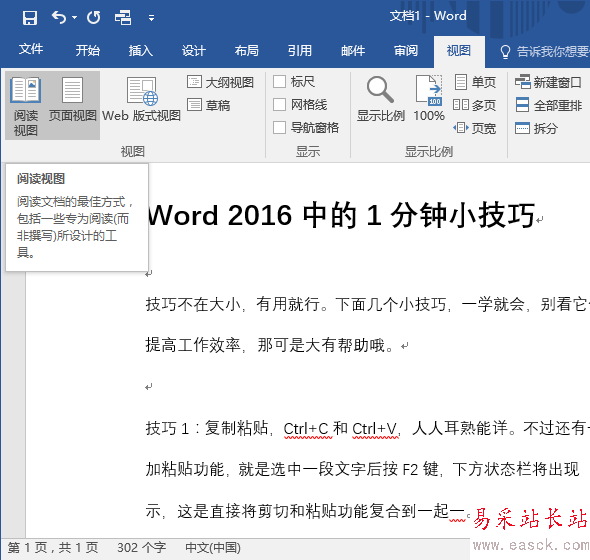This screenshot has width=590, height=560.
Task: Switch to the 插入 ribbon tab
Action: (x=141, y=50)
